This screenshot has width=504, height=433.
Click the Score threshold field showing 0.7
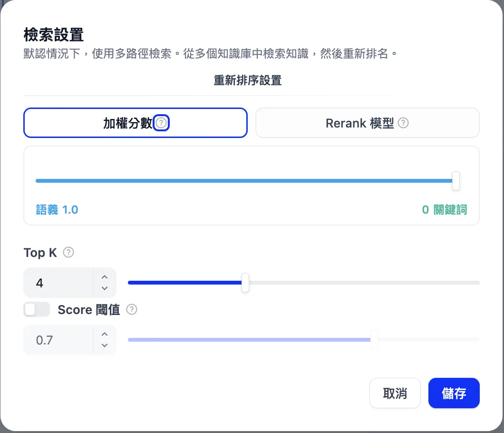58,340
